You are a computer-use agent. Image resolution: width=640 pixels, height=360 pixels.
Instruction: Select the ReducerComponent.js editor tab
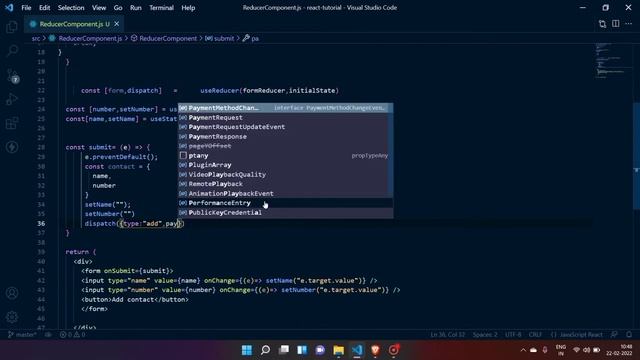coord(73,24)
